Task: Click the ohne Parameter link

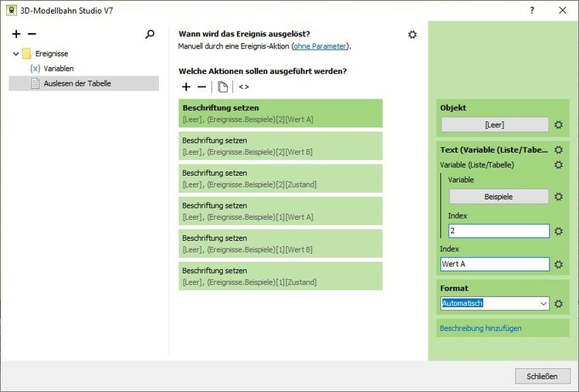Action: click(320, 46)
